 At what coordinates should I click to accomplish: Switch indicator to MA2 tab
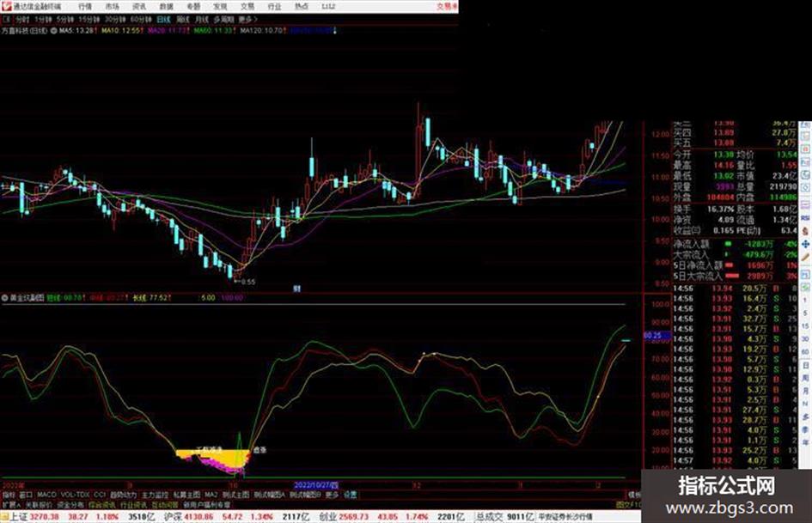211,495
